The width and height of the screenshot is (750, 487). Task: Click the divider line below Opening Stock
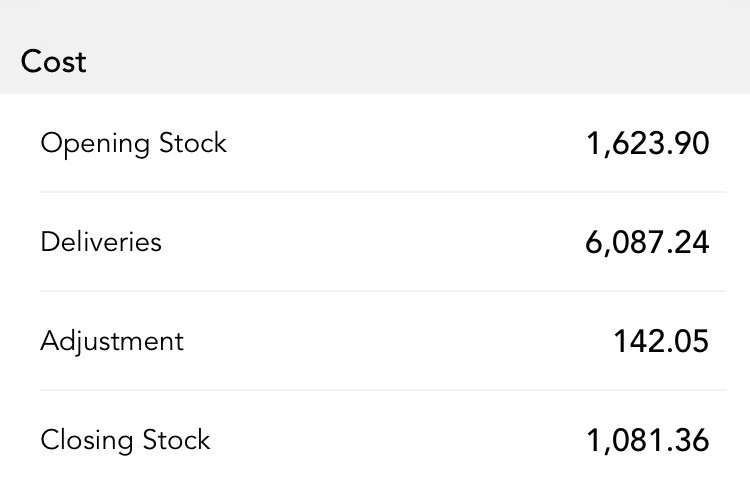382,192
